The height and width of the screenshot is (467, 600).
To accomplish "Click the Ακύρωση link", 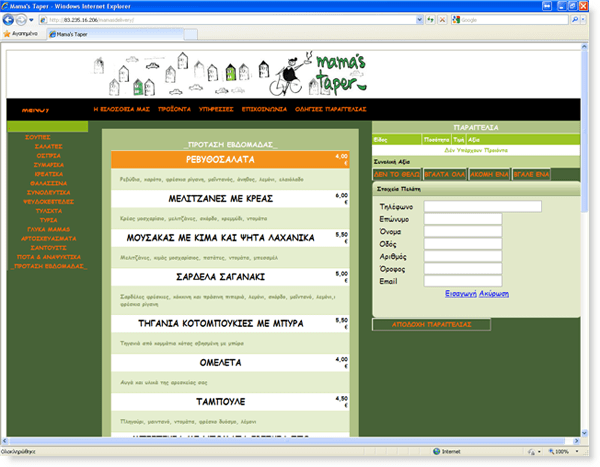I will click(494, 294).
